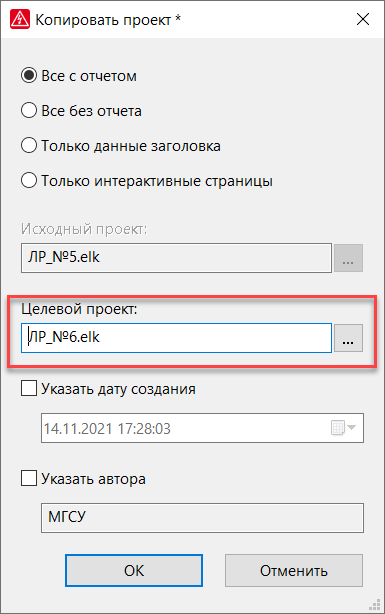Click the browse button beside ЛР_№5.elk
385x614 pixels.
348,258
